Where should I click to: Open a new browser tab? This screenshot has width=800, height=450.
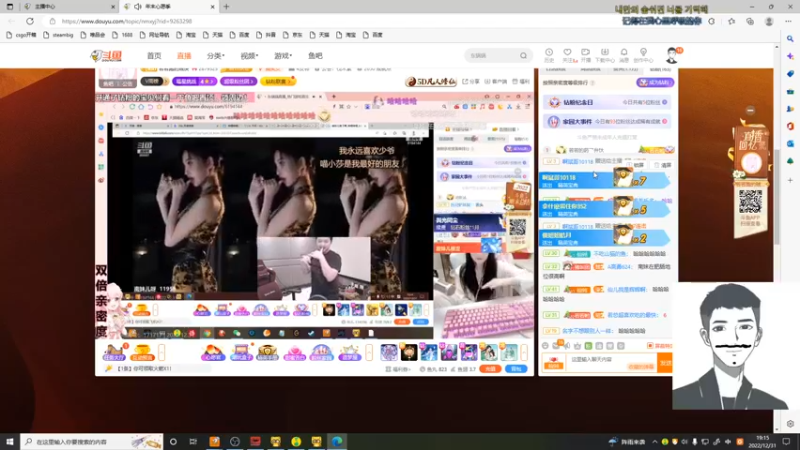click(226, 7)
